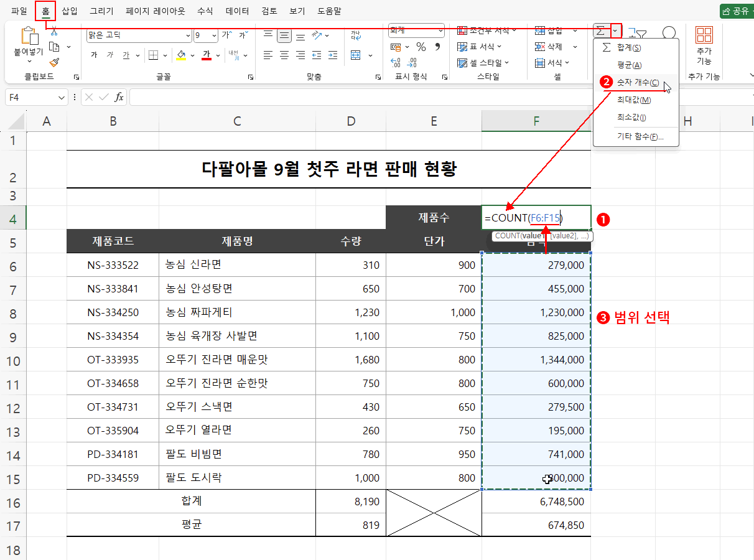Apply comma style number format
754x560 pixels.
coord(437,47)
